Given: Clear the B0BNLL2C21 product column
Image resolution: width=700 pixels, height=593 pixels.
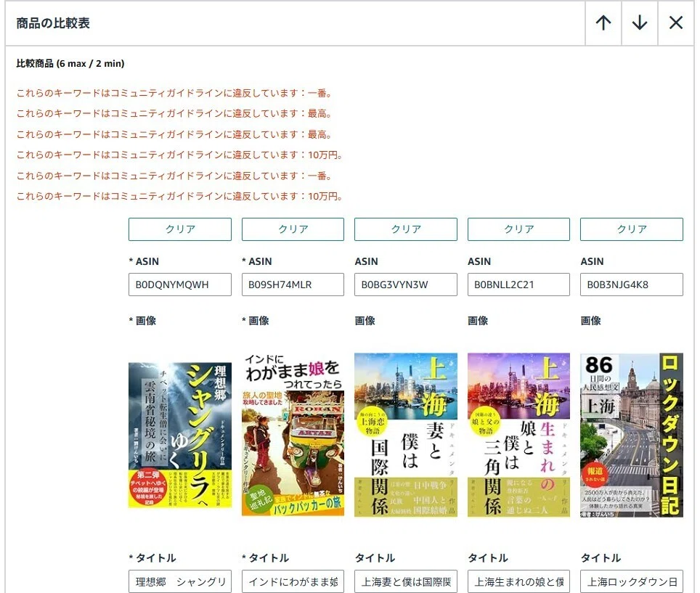Looking at the screenshot, I should pos(518,229).
